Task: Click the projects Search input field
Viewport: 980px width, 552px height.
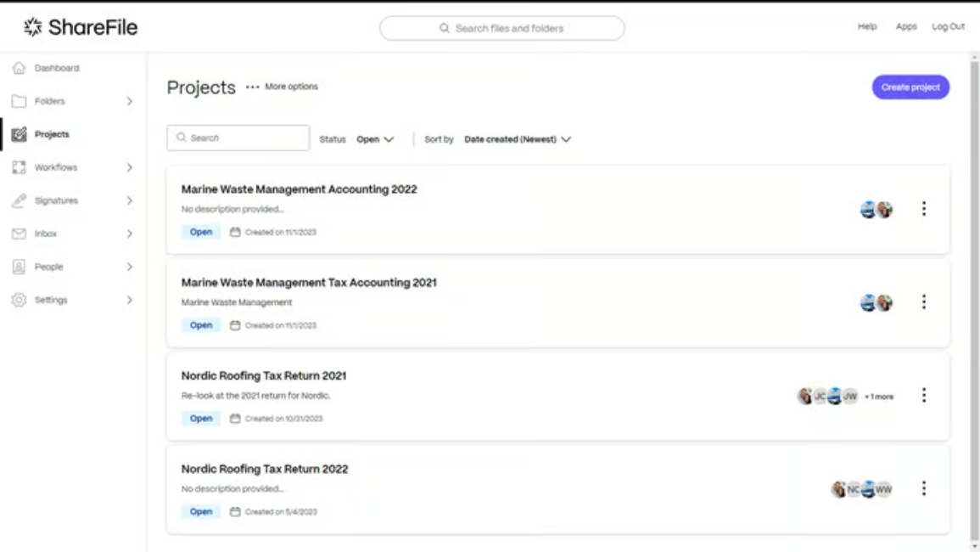Action: pyautogui.click(x=238, y=138)
